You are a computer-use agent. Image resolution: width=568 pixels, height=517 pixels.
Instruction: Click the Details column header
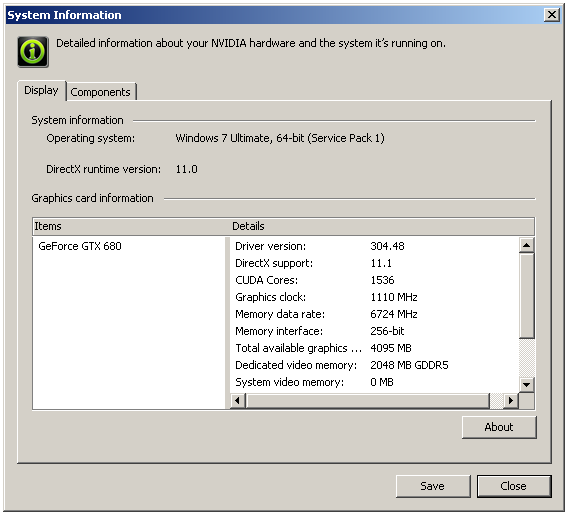[383, 226]
